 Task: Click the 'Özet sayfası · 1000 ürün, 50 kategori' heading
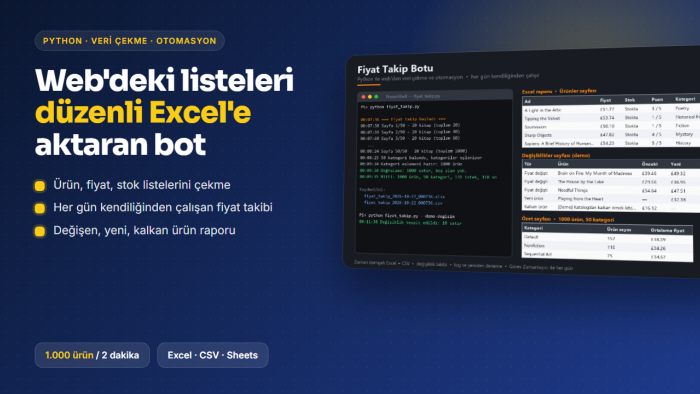pyautogui.click(x=568, y=219)
